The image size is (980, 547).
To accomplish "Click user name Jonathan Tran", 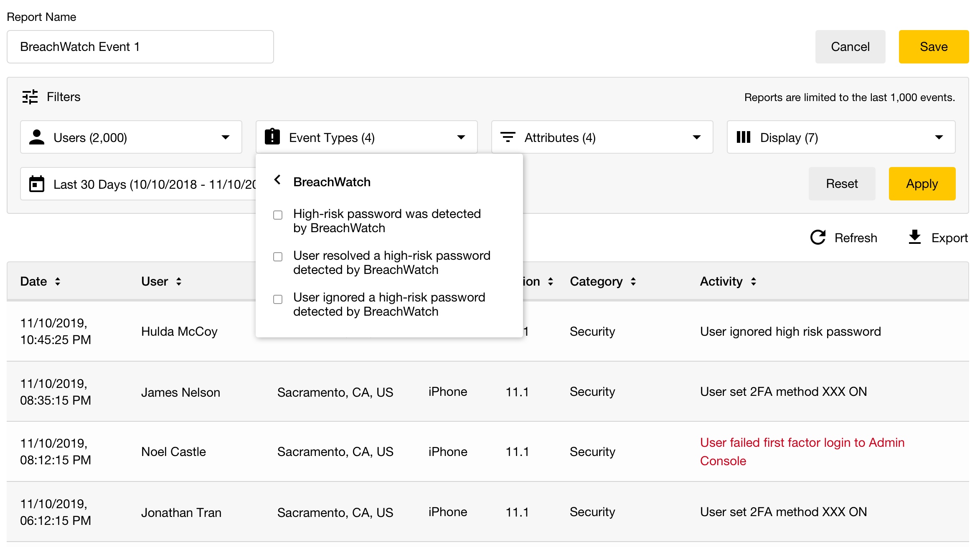I will [x=181, y=513].
